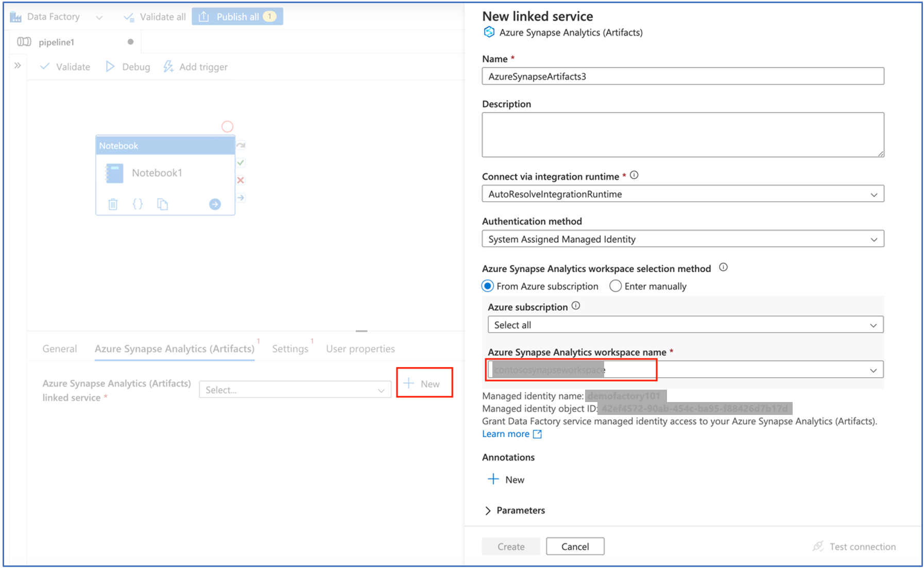Open the Learn more link
924x568 pixels.
512,435
